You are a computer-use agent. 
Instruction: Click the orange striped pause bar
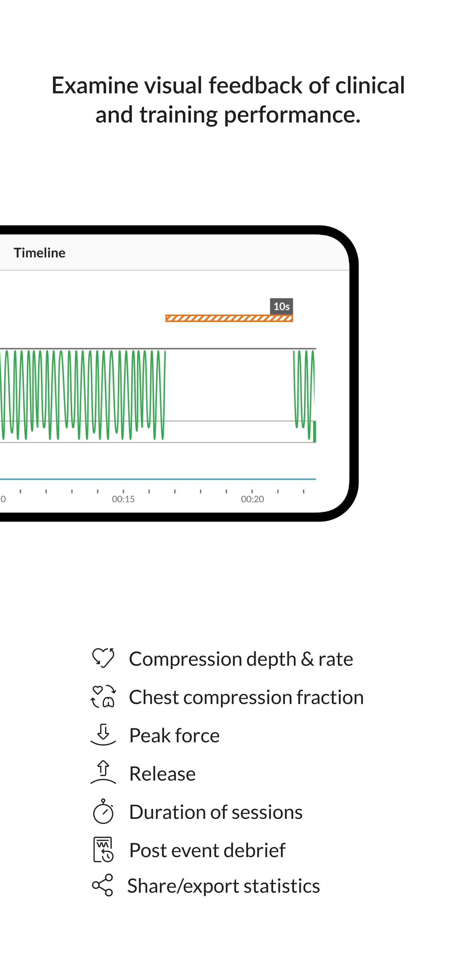[229, 318]
